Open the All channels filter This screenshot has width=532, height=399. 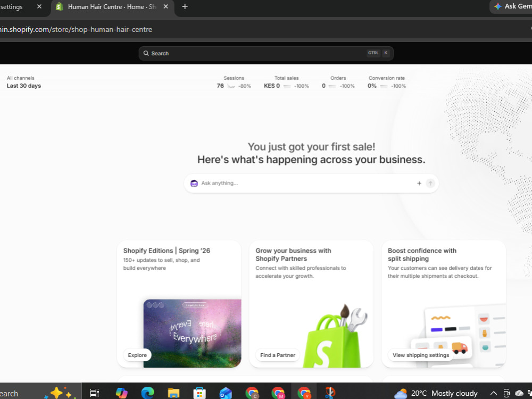(20, 78)
